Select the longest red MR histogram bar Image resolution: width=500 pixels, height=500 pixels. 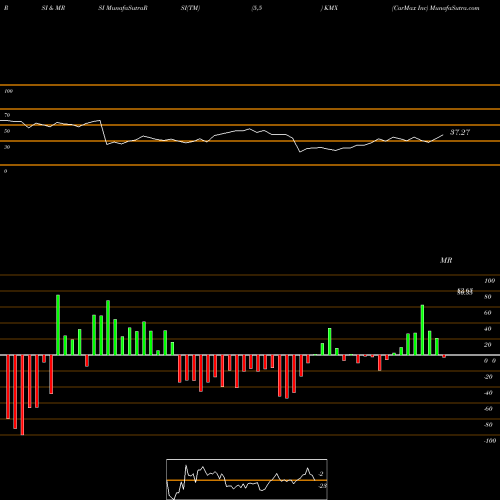[x=22, y=395]
